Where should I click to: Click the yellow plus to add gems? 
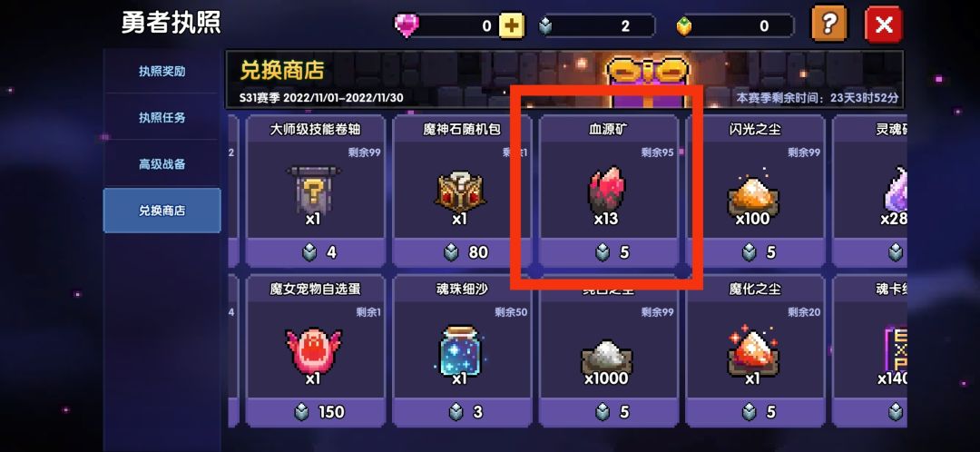[511, 25]
